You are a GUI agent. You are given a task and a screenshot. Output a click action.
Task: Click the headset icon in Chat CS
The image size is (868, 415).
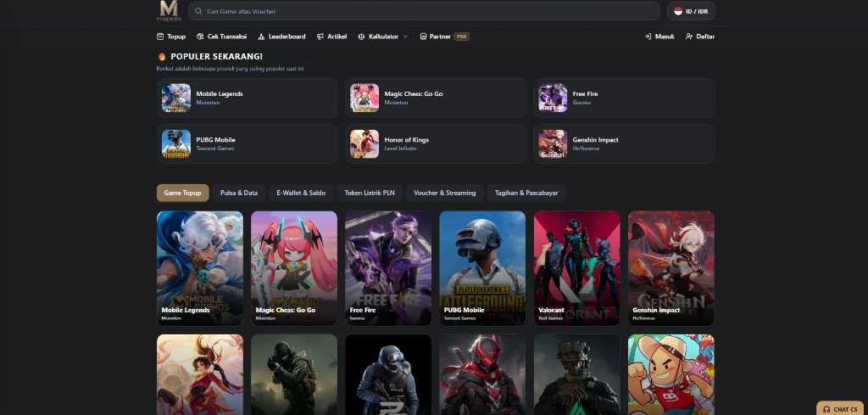[826, 409]
